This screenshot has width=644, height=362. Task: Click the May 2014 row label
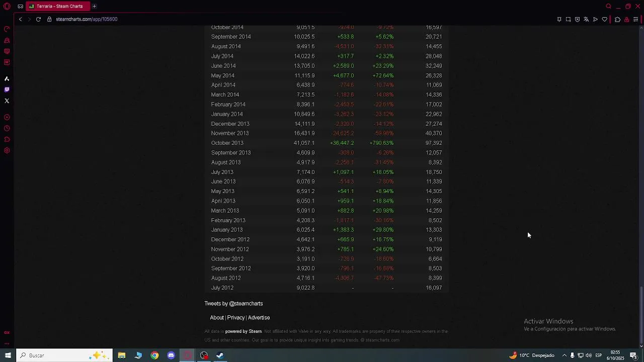point(223,75)
